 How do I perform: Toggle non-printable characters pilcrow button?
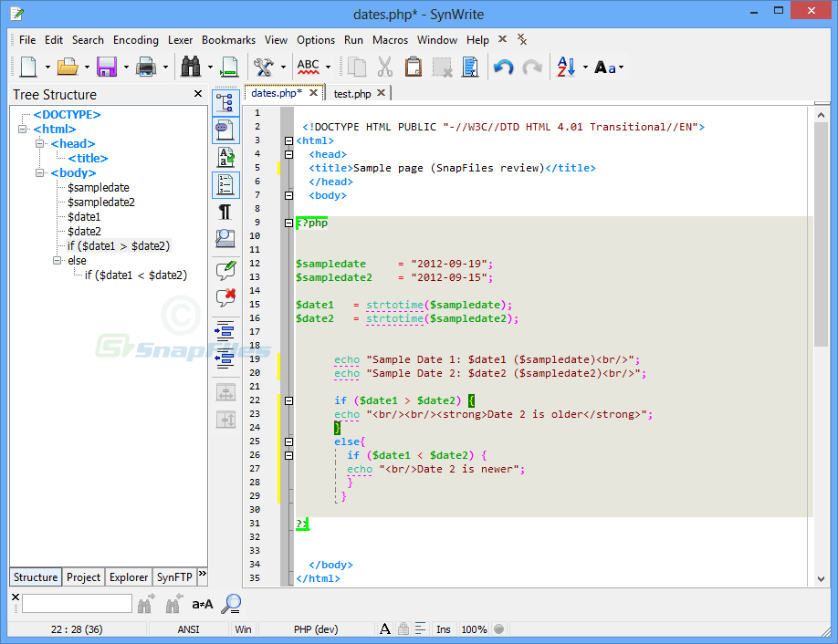pos(225,212)
